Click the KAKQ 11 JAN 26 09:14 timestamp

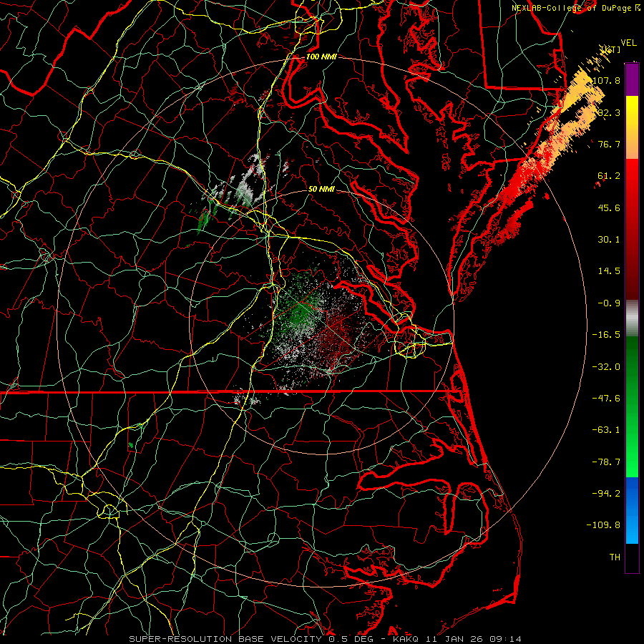pos(457,639)
